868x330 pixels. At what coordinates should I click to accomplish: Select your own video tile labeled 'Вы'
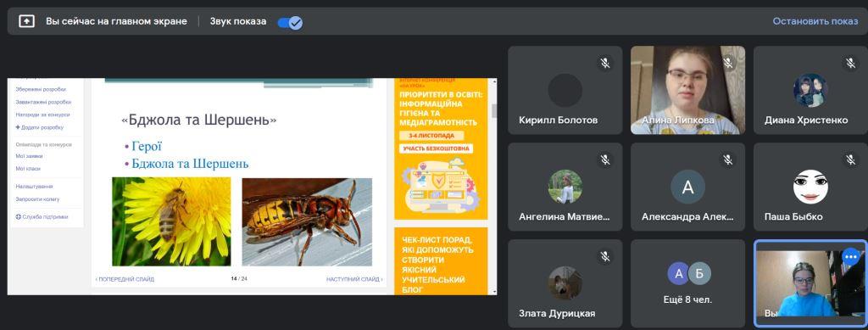click(x=810, y=283)
